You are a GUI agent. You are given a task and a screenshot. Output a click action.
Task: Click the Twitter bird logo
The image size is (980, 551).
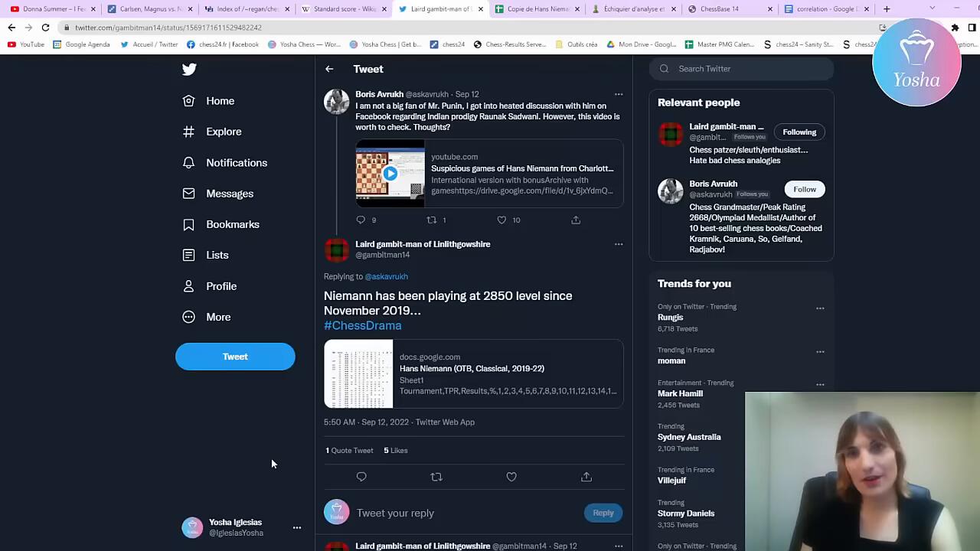point(189,69)
